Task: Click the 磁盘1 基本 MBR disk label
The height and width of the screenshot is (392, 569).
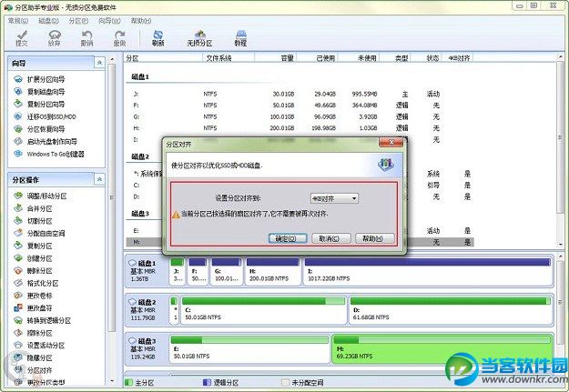Action: (x=145, y=271)
